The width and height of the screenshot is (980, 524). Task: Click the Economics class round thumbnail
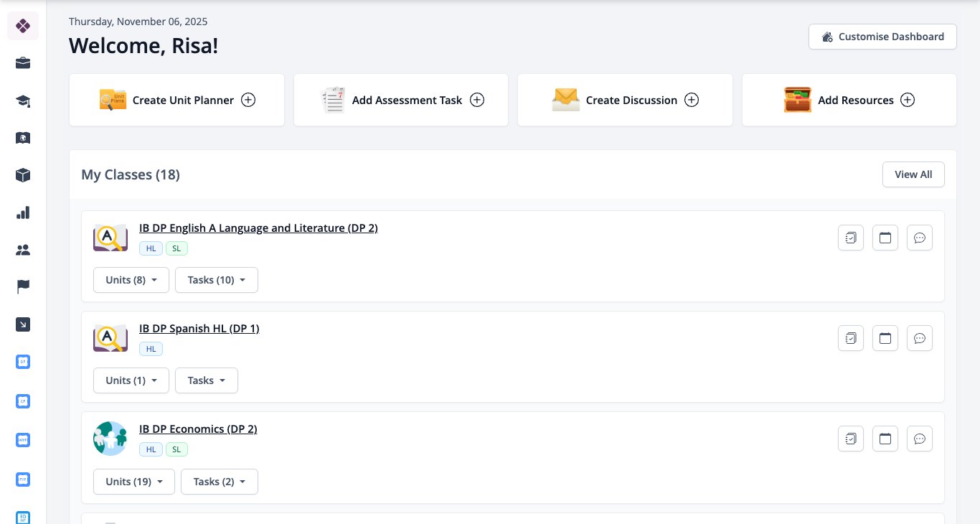[110, 439]
